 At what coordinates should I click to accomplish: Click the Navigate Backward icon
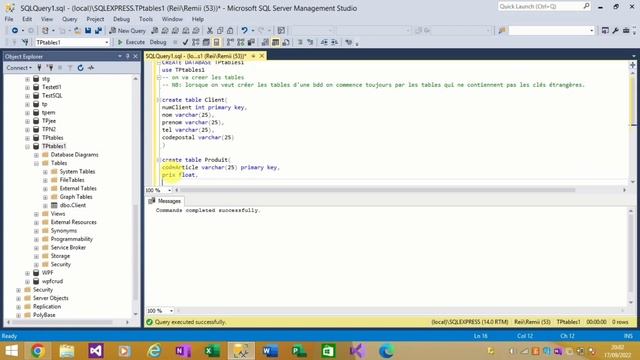point(15,31)
